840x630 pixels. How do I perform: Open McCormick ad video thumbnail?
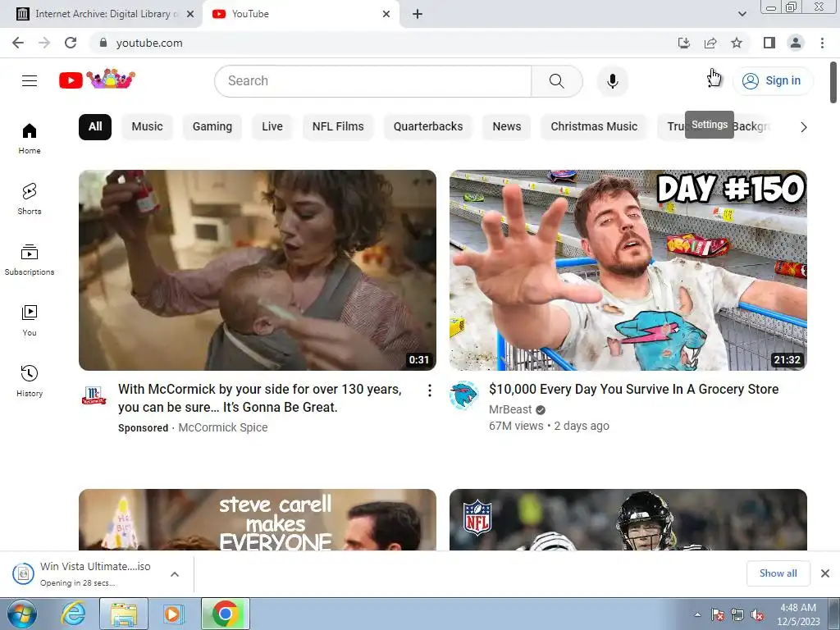257,270
